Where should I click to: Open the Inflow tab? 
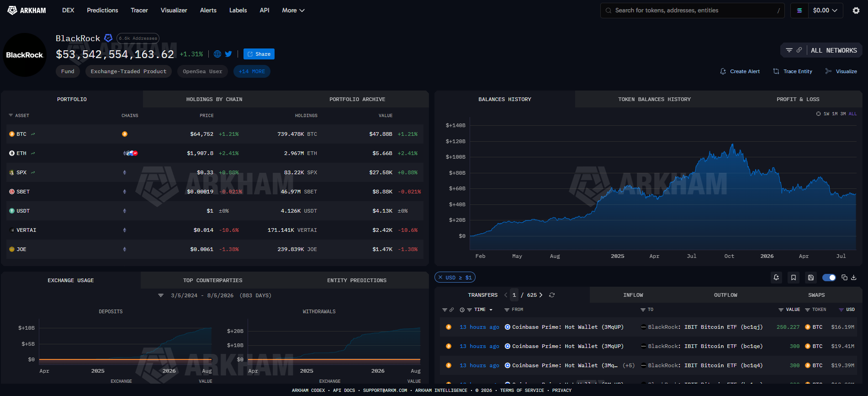[x=633, y=295]
